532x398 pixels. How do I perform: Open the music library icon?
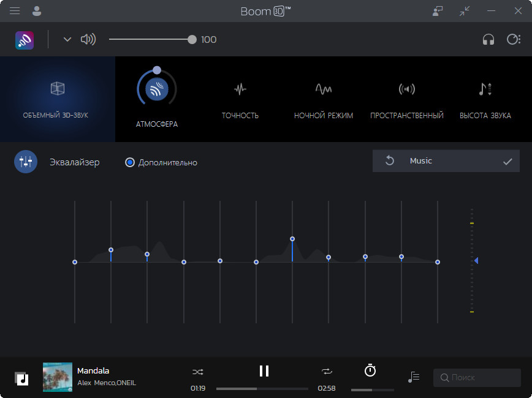tap(22, 378)
